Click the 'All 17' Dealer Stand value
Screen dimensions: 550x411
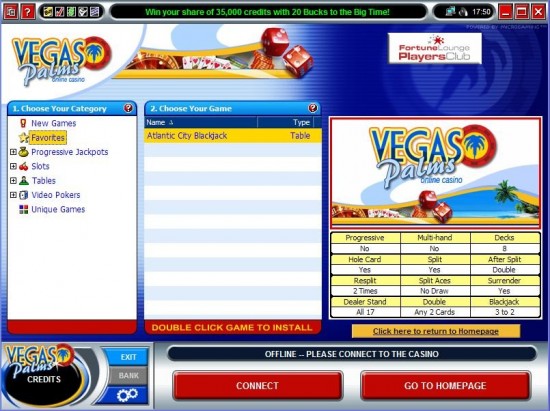click(x=365, y=312)
